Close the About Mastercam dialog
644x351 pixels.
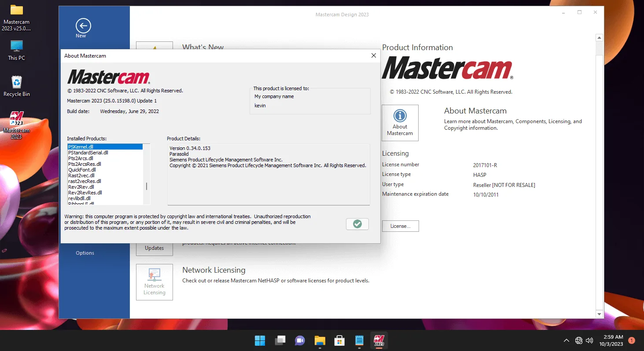[x=374, y=56]
